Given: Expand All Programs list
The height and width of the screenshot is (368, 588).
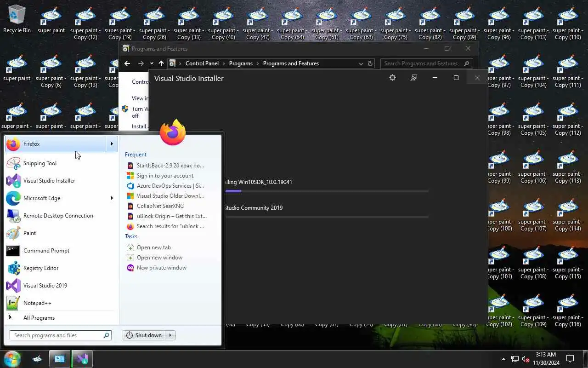Looking at the screenshot, I should coord(62,318).
